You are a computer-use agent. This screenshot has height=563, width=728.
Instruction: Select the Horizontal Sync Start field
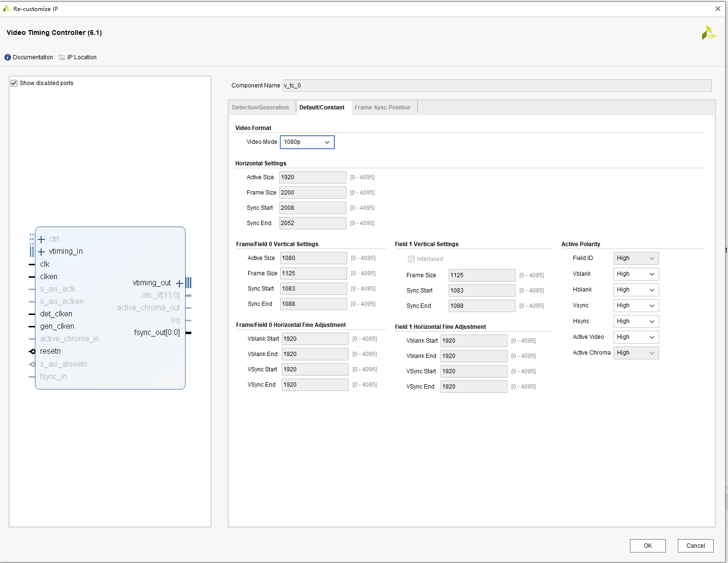[x=312, y=207]
